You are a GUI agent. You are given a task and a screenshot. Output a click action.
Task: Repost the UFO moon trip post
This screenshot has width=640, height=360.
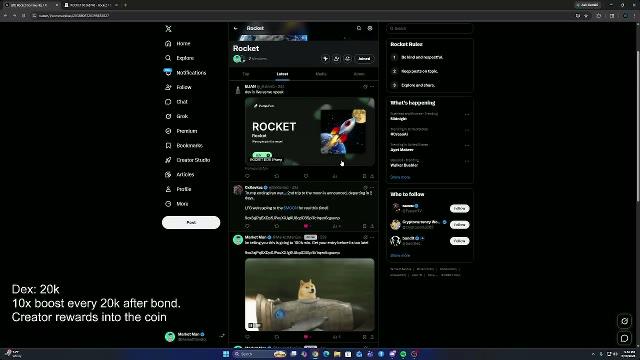pyautogui.click(x=277, y=226)
